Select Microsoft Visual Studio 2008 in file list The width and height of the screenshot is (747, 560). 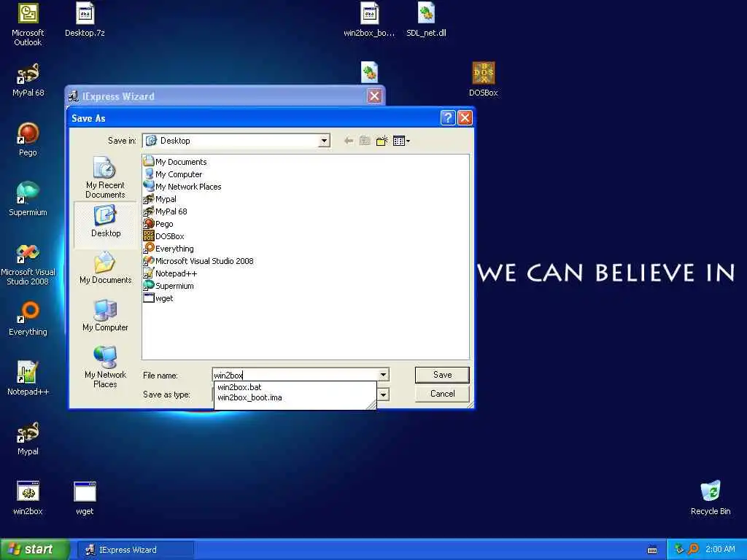[198, 261]
